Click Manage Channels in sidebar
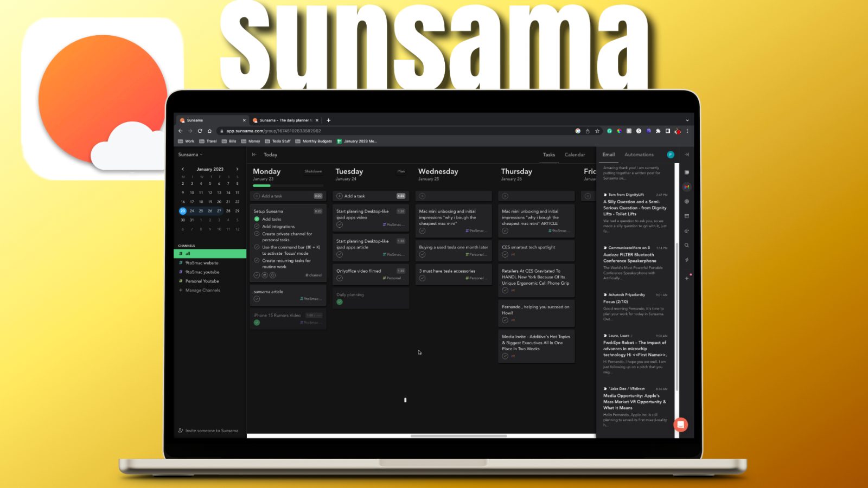This screenshot has height=488, width=868. coord(202,290)
